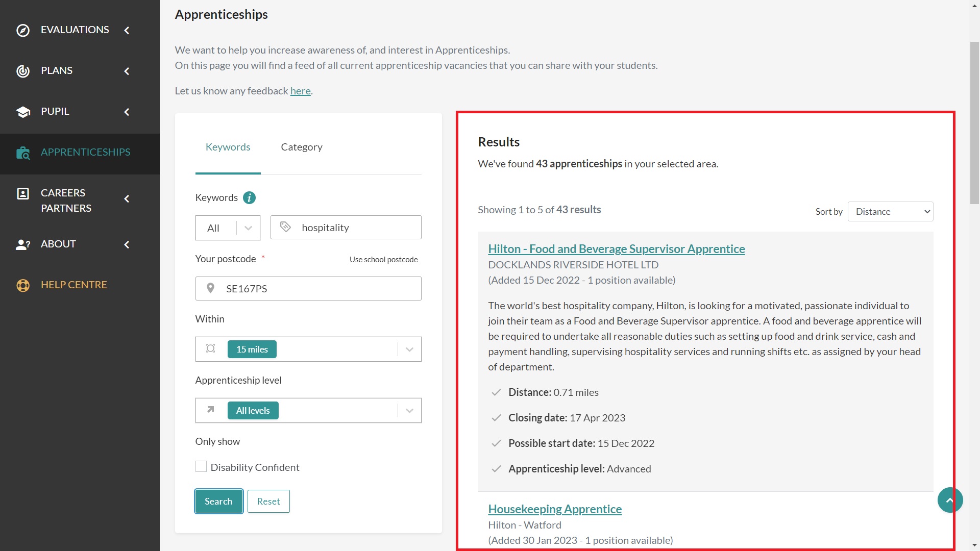Click 'Showing 1 to 5 of 43 results' text

(539, 210)
